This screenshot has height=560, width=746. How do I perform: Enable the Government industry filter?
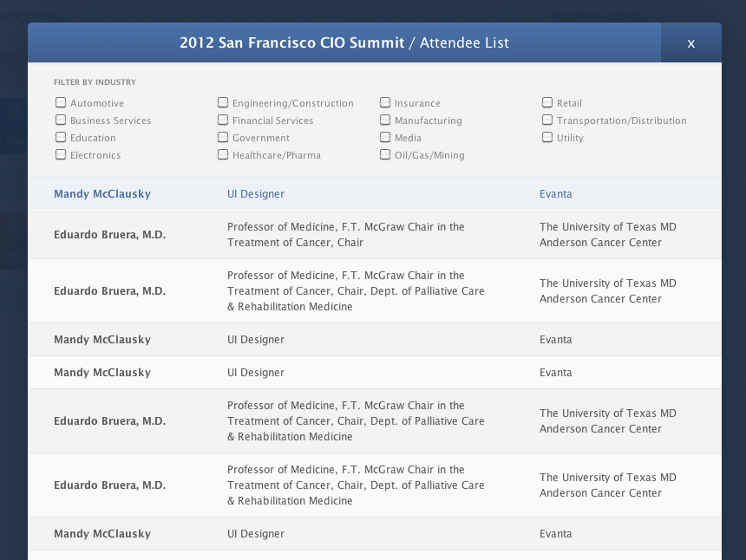point(223,137)
